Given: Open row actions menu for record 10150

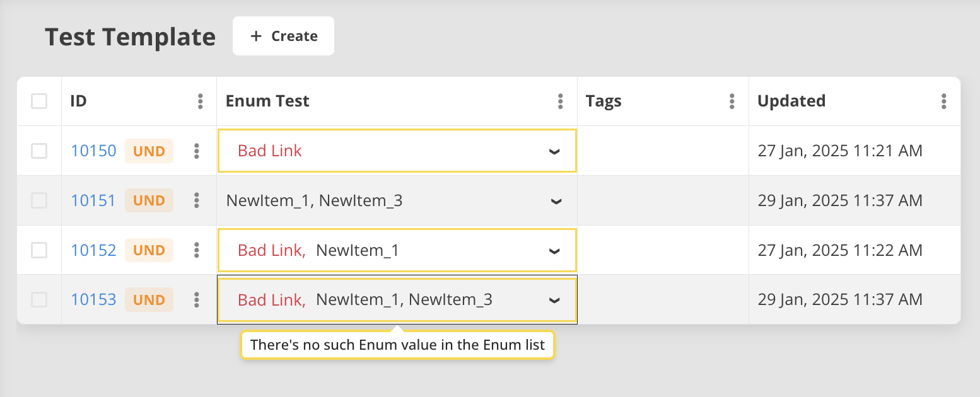Looking at the screenshot, I should pos(197,151).
